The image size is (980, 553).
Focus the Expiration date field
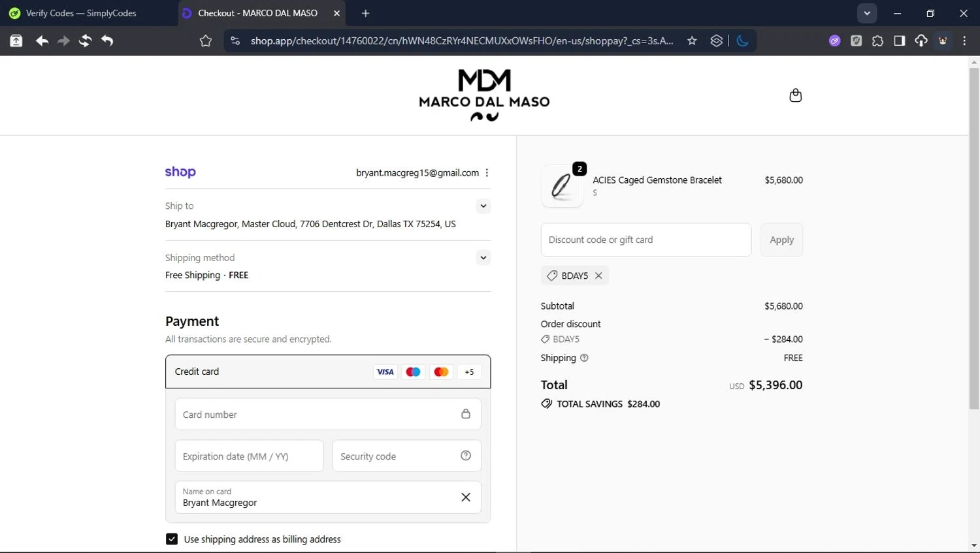pos(249,456)
